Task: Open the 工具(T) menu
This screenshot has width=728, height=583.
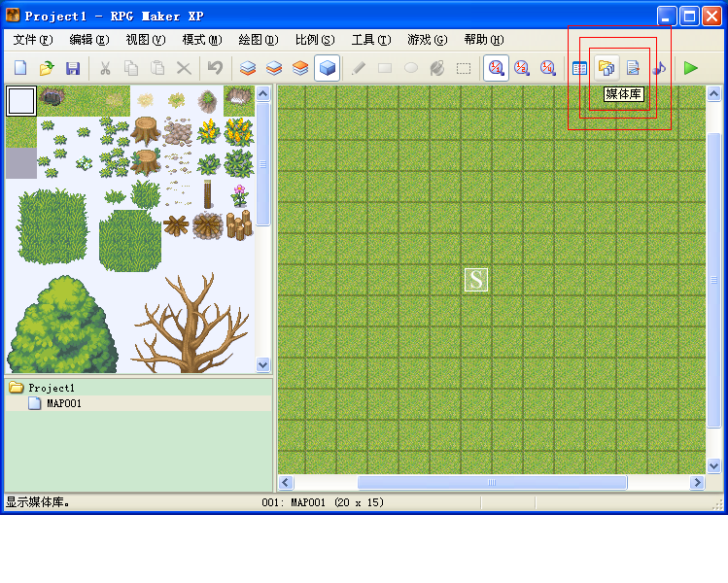Action: coord(371,40)
